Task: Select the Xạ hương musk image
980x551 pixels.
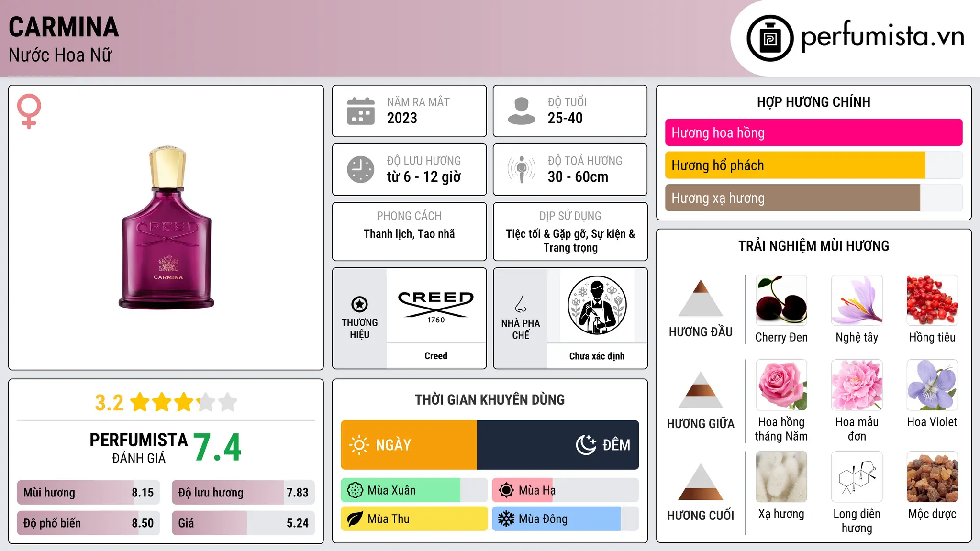Action: pyautogui.click(x=781, y=477)
